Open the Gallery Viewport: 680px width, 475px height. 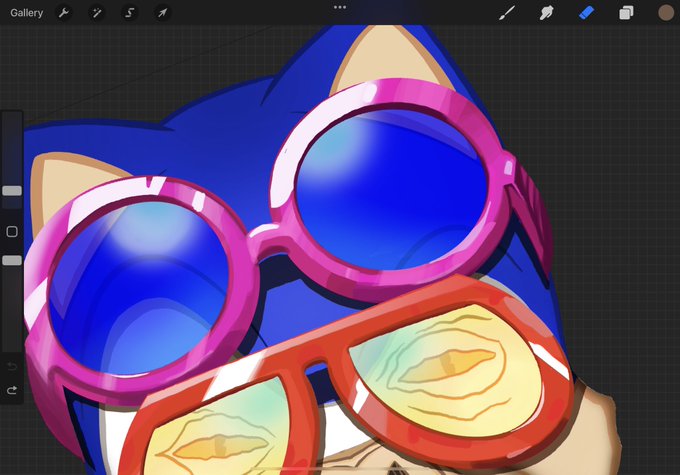tap(26, 13)
